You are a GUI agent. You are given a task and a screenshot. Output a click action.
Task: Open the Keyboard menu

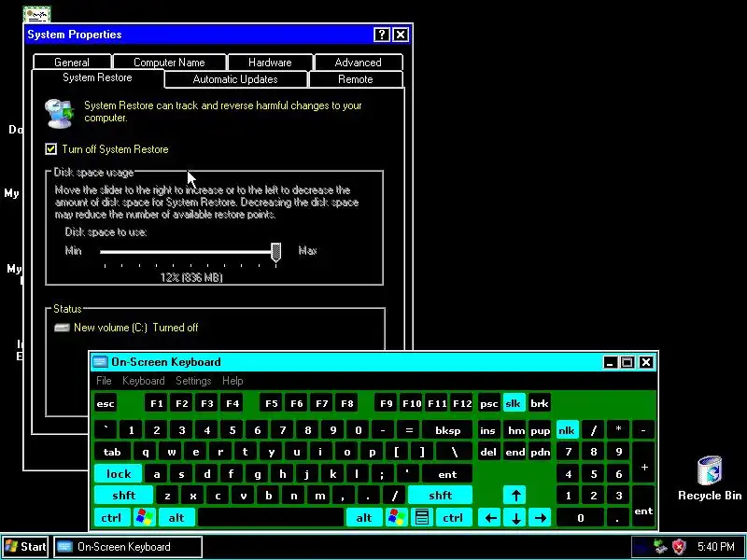click(144, 381)
